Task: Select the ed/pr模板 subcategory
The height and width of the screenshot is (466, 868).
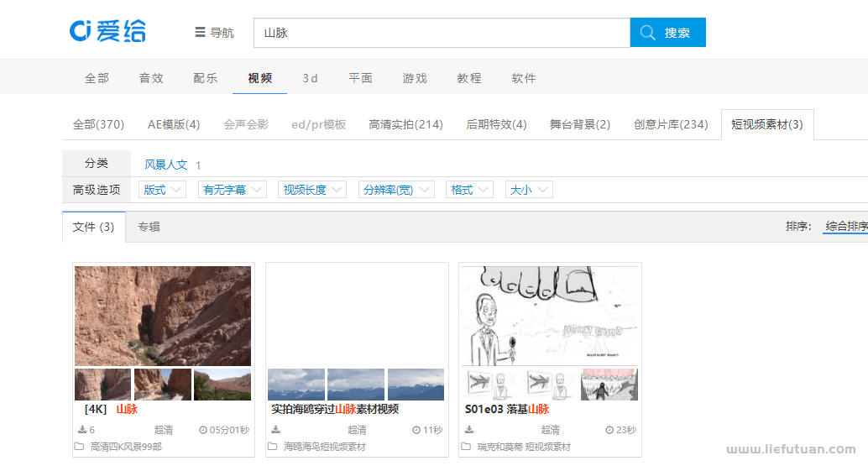Action: coord(319,124)
